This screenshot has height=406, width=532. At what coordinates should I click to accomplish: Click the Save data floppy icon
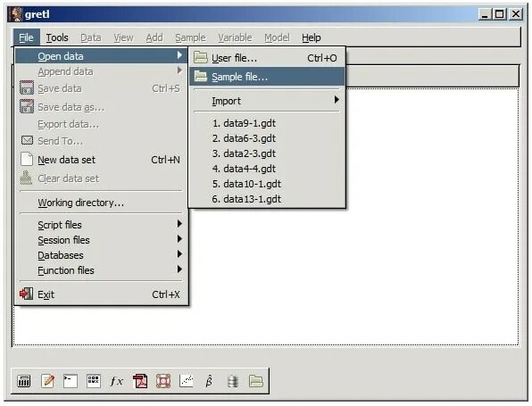coord(27,87)
